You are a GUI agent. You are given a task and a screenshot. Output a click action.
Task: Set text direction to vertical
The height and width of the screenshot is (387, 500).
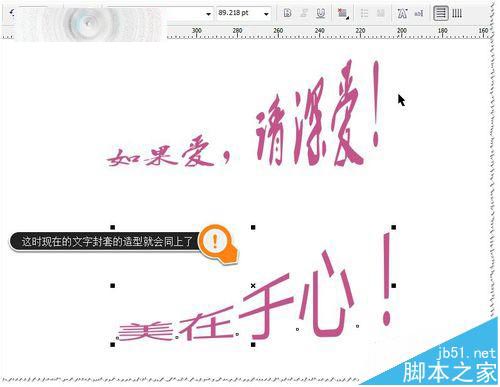457,13
